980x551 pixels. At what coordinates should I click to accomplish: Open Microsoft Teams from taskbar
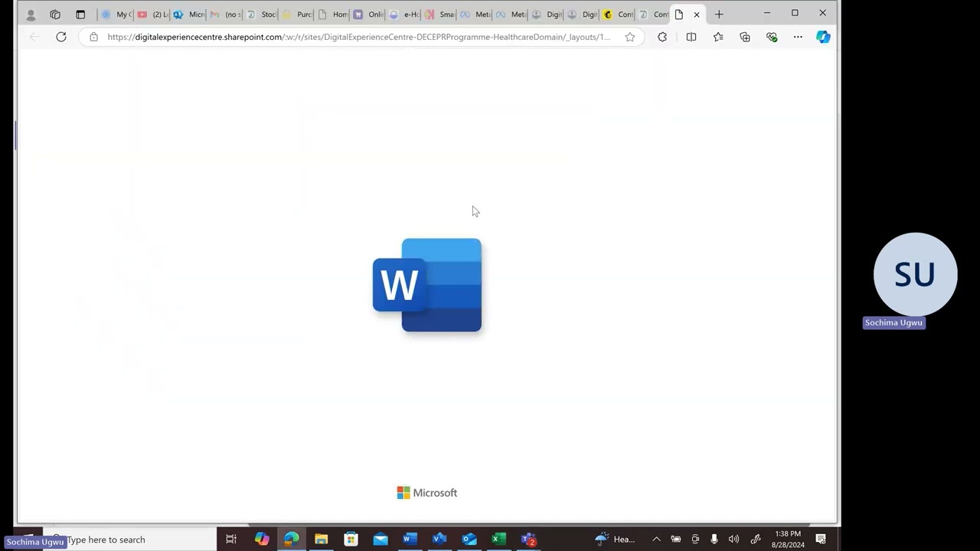click(528, 540)
